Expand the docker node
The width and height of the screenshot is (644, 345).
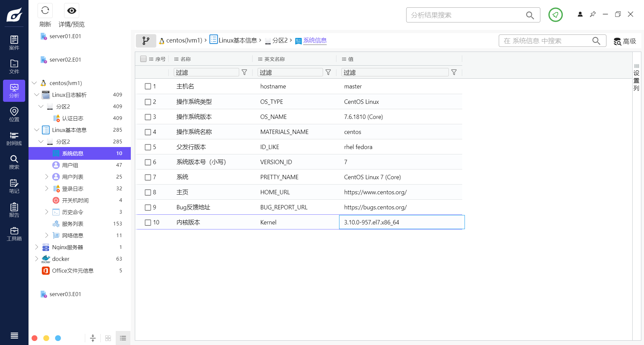[37, 259]
